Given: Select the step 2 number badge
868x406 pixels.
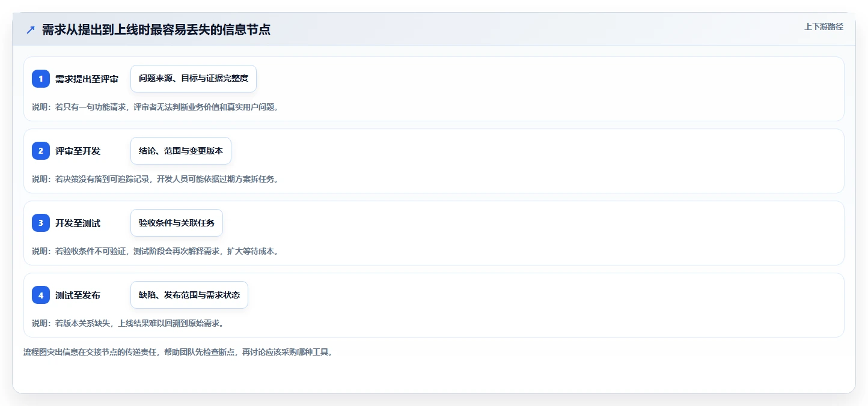Looking at the screenshot, I should (x=41, y=151).
